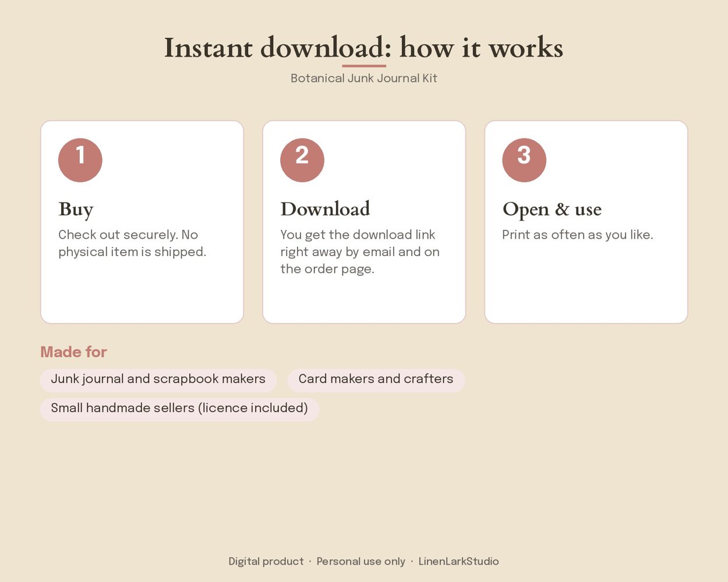Click the Made for section label
Viewport: 728px width, 582px height.
(73, 352)
